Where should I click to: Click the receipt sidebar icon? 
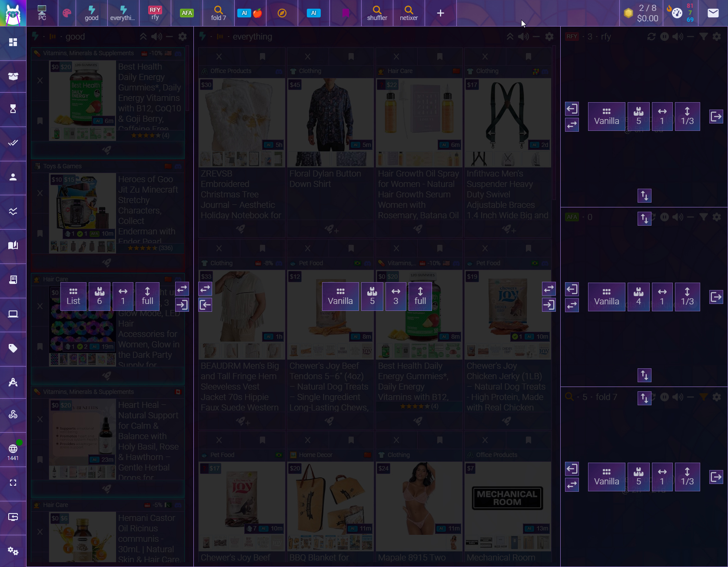tap(13, 280)
